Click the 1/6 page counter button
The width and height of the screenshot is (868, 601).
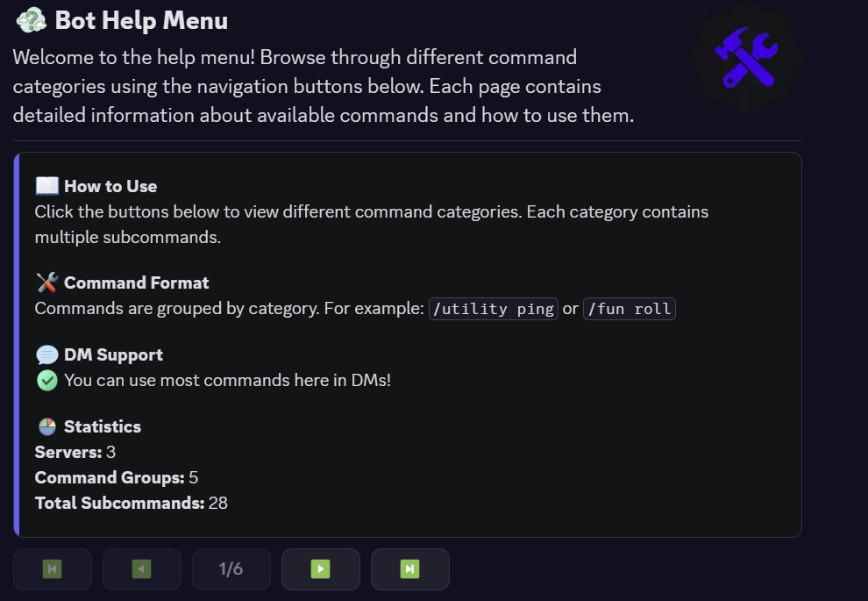tap(231, 569)
